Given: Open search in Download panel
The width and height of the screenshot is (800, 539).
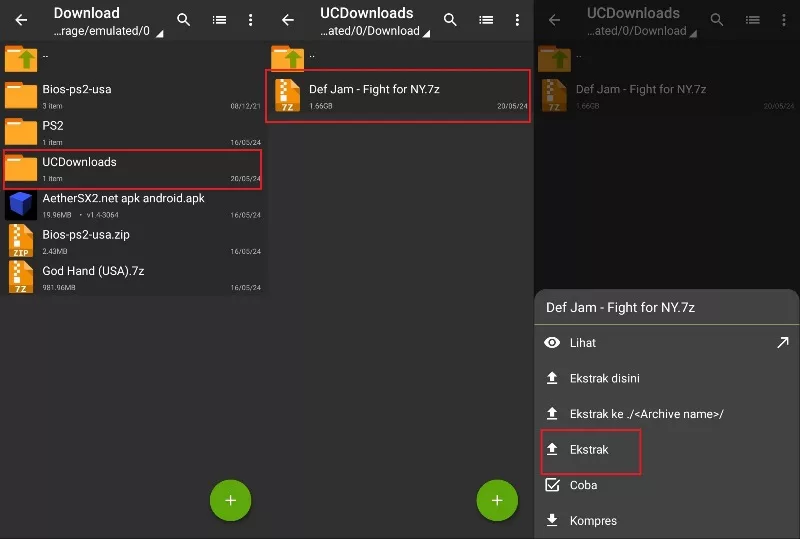Looking at the screenshot, I should point(184,20).
